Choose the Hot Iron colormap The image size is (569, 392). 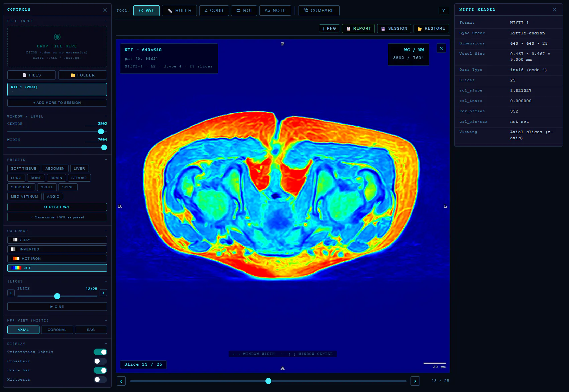tap(57, 258)
